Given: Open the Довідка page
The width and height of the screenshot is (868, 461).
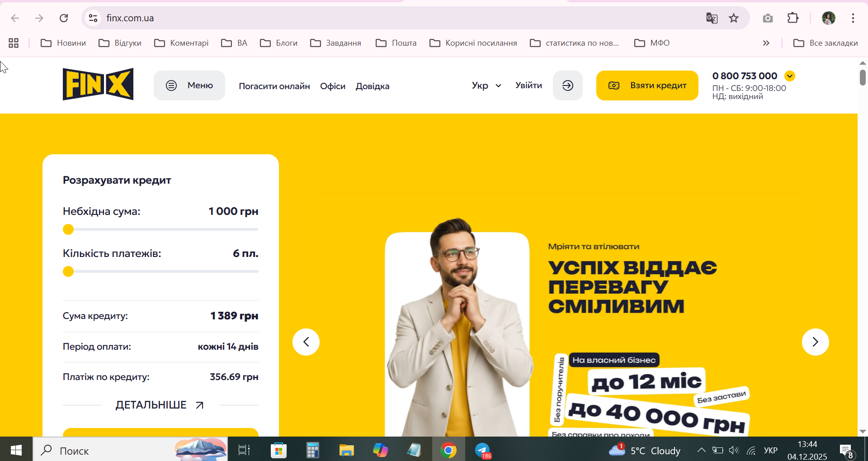Looking at the screenshot, I should [373, 86].
